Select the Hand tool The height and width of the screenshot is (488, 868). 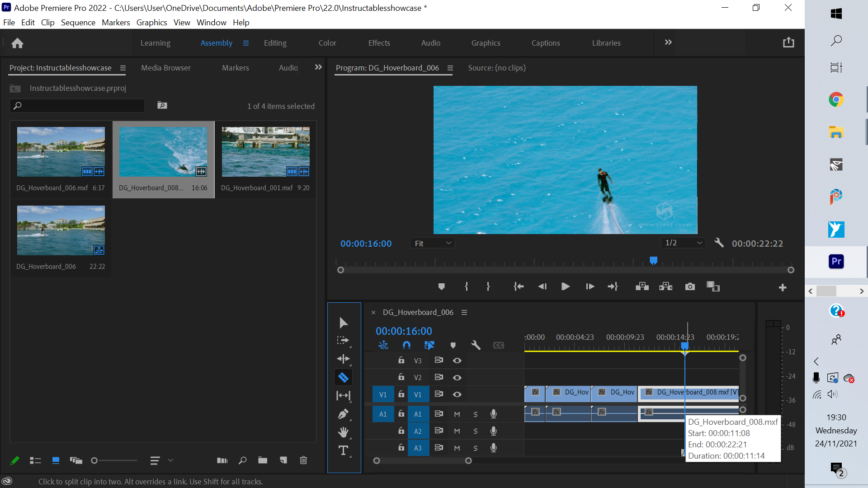pyautogui.click(x=343, y=432)
